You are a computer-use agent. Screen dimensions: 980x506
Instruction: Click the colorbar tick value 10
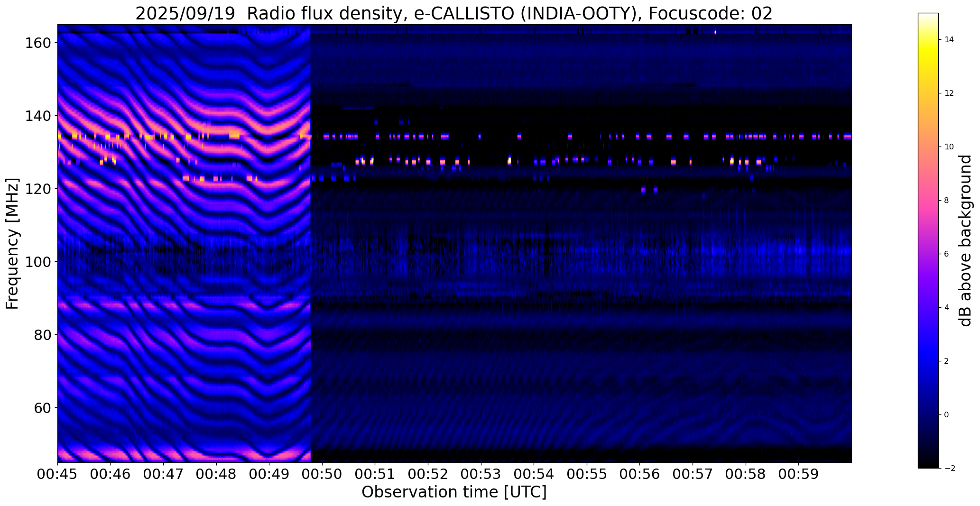(x=949, y=147)
